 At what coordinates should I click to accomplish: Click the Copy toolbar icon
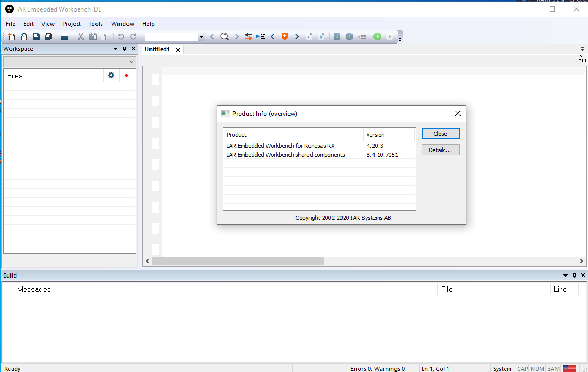coord(92,36)
